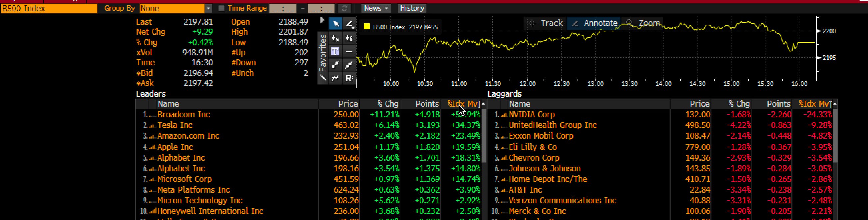Sort Leaders by %Idx Mv column
This screenshot has height=220, width=868.
[461, 104]
